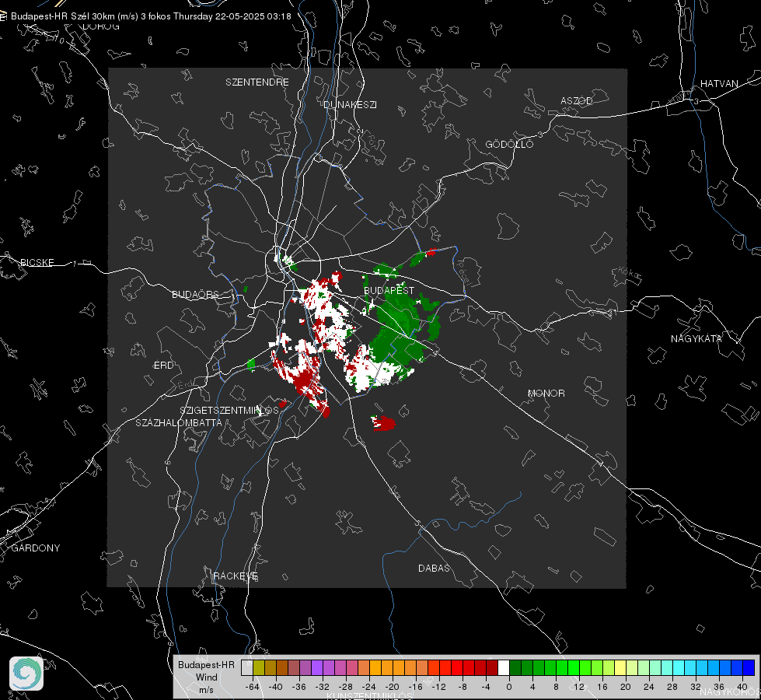Click the BUDAÖRS town label
Image resolution: width=761 pixels, height=700 pixels.
196,294
